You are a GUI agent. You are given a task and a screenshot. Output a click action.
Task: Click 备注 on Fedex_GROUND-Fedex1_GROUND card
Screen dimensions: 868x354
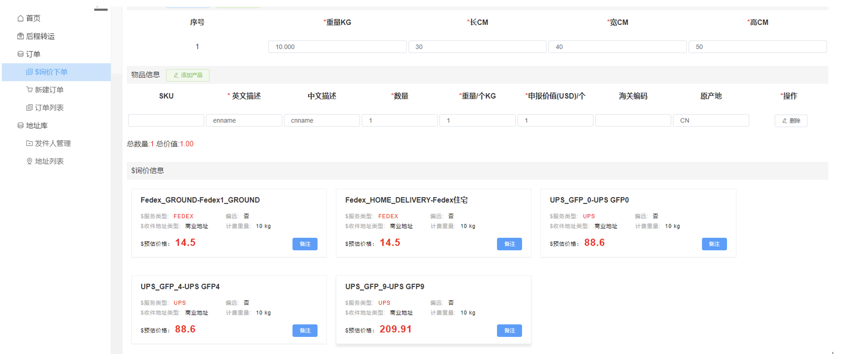pyautogui.click(x=305, y=244)
